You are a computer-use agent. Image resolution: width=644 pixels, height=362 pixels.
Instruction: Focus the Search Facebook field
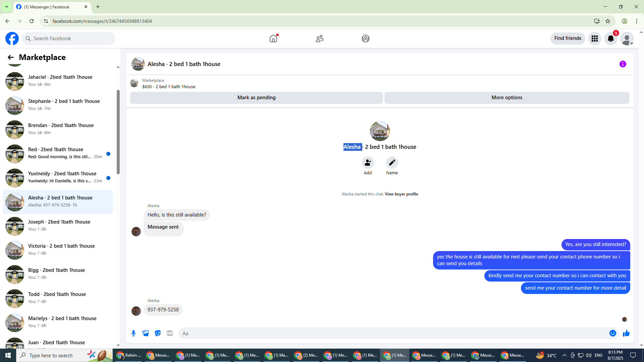coord(69,39)
